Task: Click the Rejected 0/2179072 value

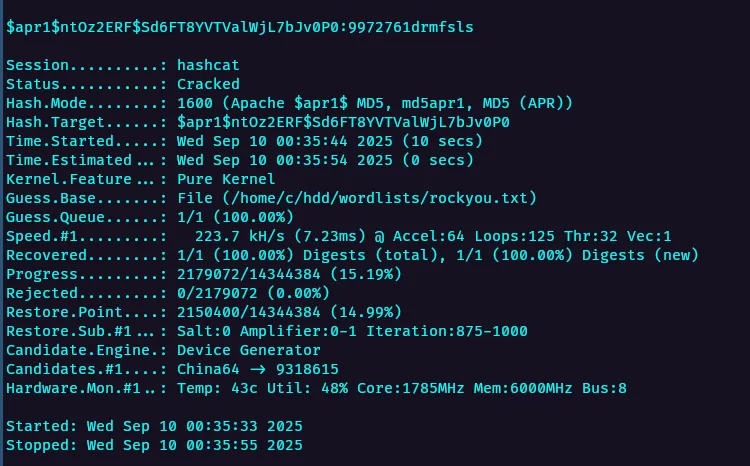Action: point(250,293)
